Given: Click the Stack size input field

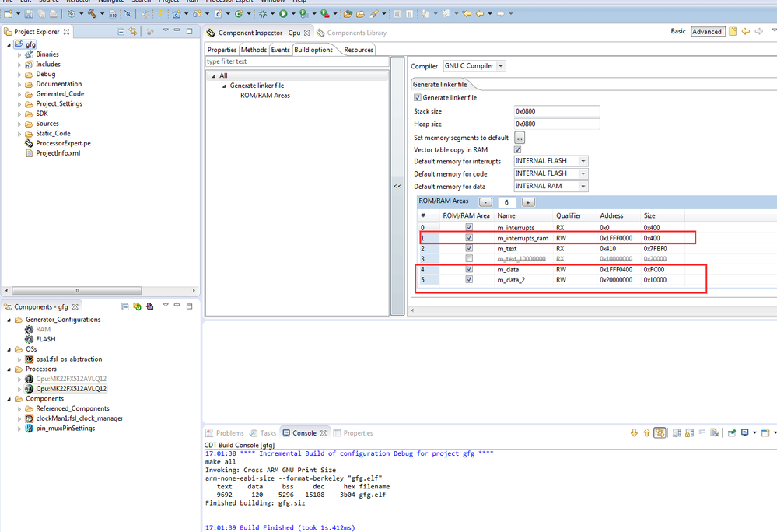Looking at the screenshot, I should pos(556,111).
